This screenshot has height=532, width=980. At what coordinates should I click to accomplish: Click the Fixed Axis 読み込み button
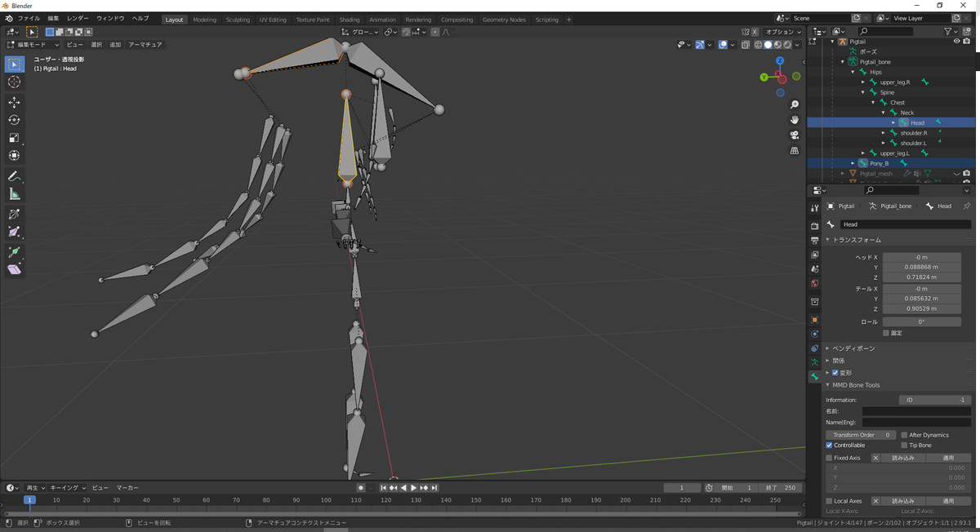click(902, 458)
